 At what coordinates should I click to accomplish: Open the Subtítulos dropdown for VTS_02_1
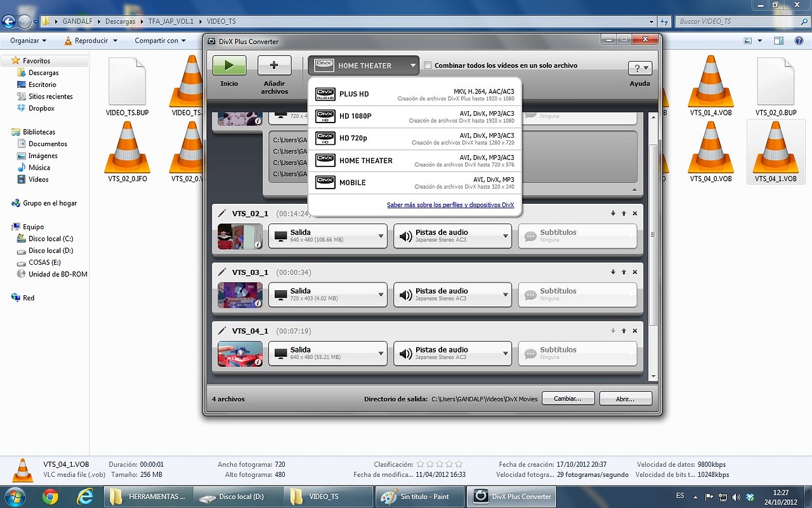[577, 236]
